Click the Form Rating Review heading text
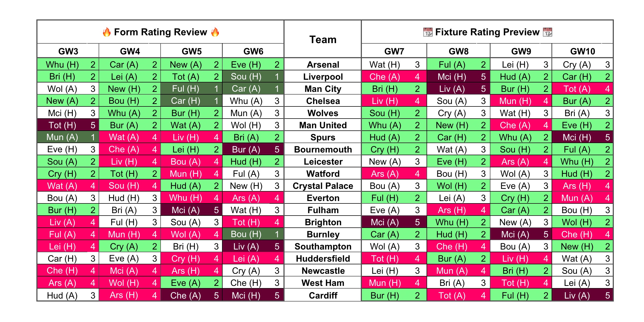 tap(161, 32)
